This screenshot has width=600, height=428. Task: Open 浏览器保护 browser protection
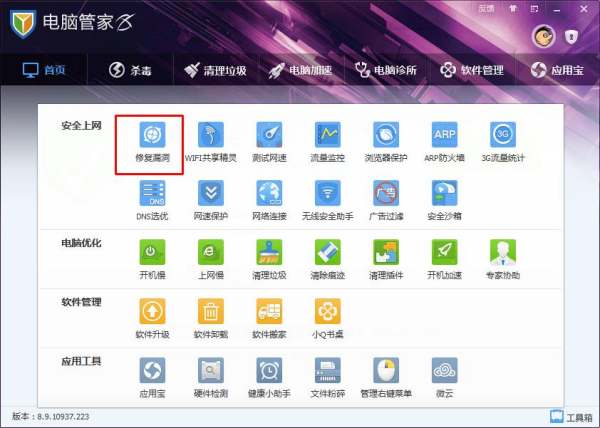[x=386, y=142]
